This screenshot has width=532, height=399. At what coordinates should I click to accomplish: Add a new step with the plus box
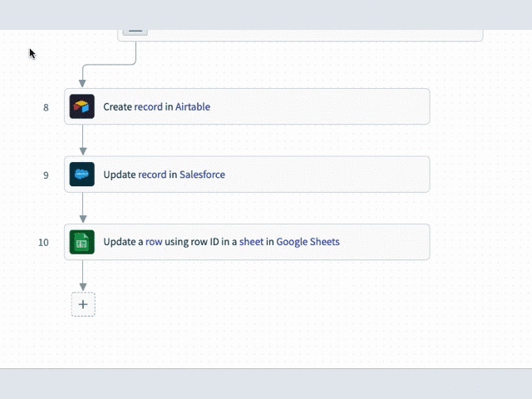[x=83, y=304]
